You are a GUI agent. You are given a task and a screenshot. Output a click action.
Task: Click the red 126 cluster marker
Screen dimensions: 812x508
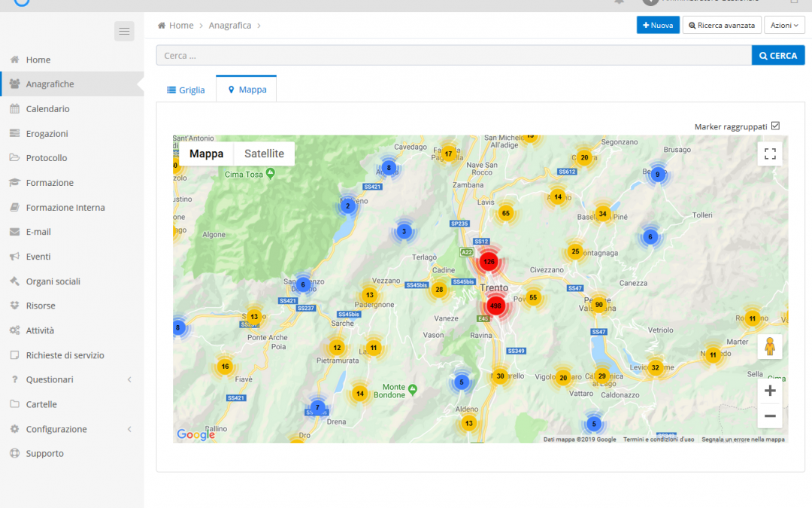489,262
